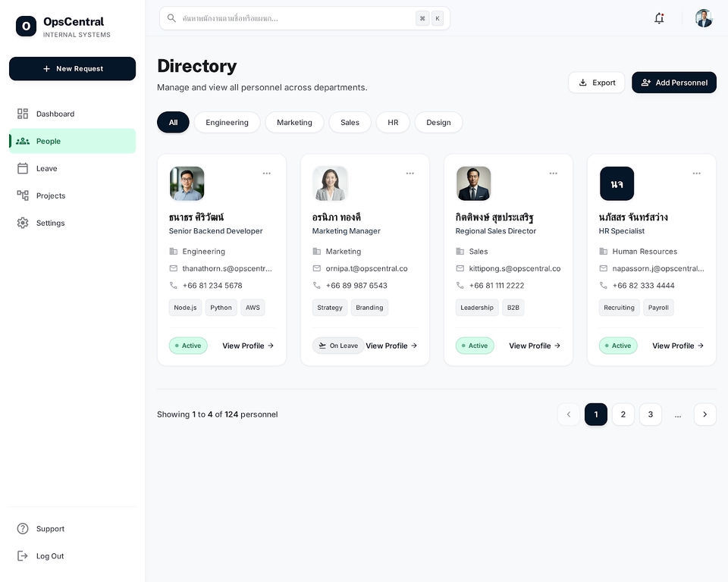
Task: Click the Branding skill tag
Action: pos(369,307)
